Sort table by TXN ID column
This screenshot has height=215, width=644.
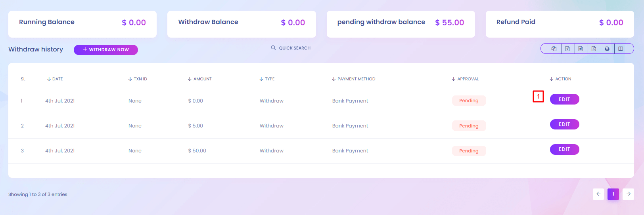[x=138, y=79]
